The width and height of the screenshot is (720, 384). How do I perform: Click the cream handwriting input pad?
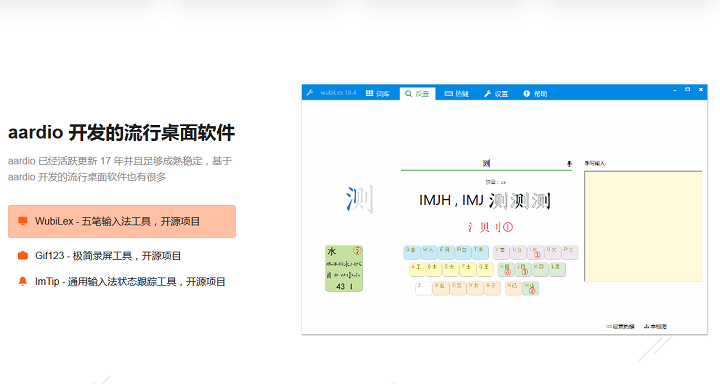tap(643, 226)
